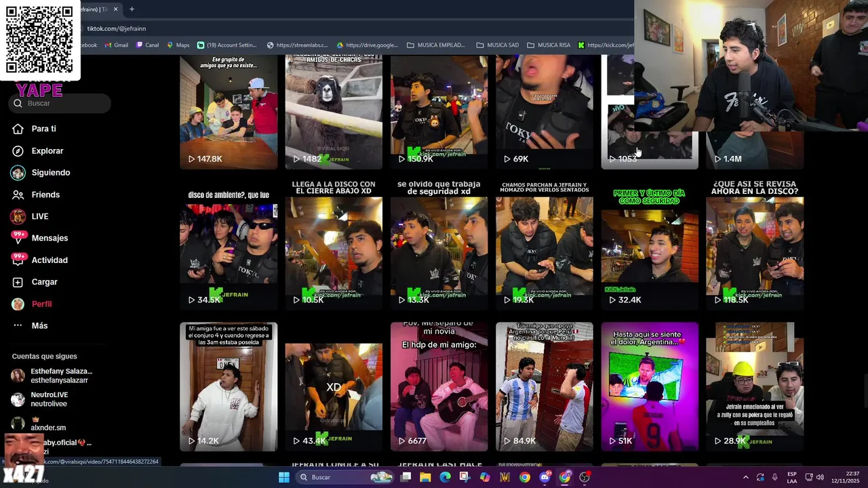Open ESP LAA language switcher
Screen dimensions: 868x488
792,477
